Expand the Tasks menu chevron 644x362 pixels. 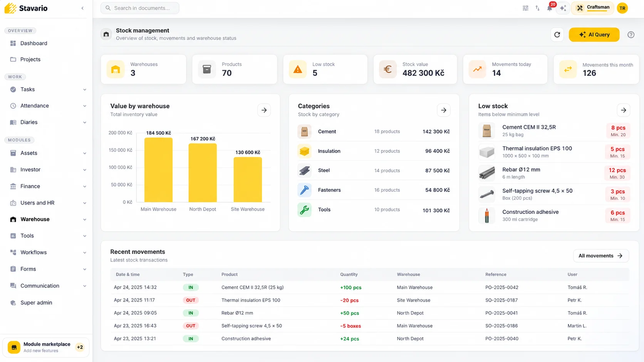(x=84, y=90)
